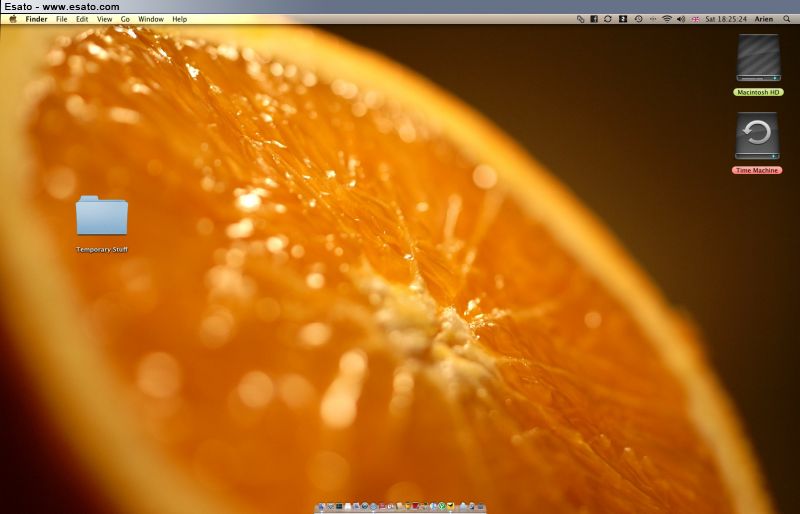Open the View menu
800x514 pixels.
tap(105, 19)
